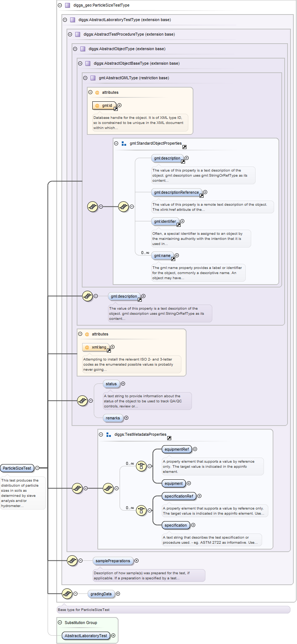Image resolution: width=297 pixels, height=644 pixels.
Task: Open the AbstractLaboratoryTest element link
Action: (86, 636)
